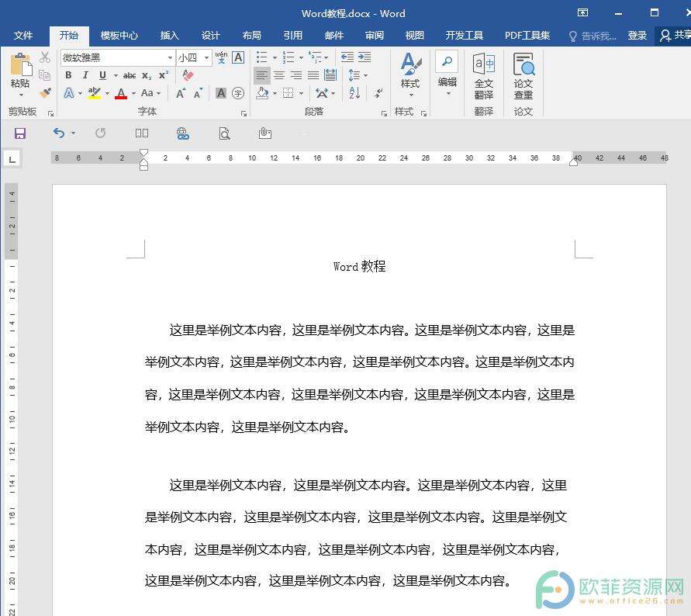Switch to the References (引用) tab

pos(292,36)
